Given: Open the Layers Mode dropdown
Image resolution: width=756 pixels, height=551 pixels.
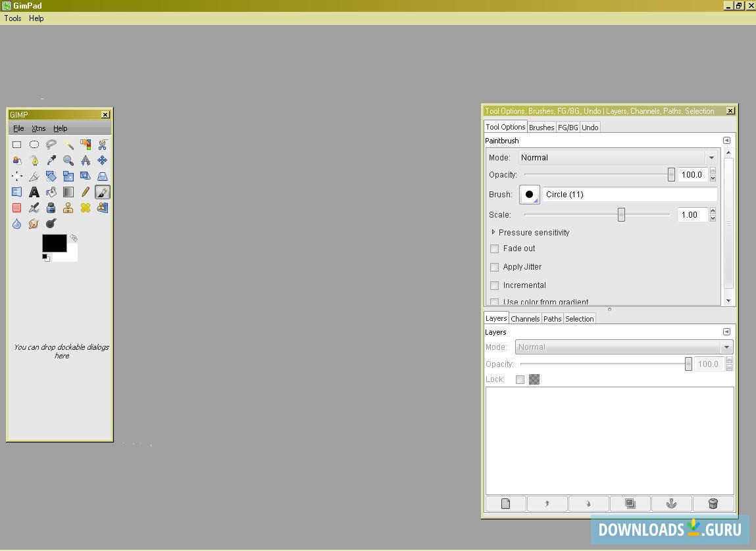Looking at the screenshot, I should pos(624,347).
